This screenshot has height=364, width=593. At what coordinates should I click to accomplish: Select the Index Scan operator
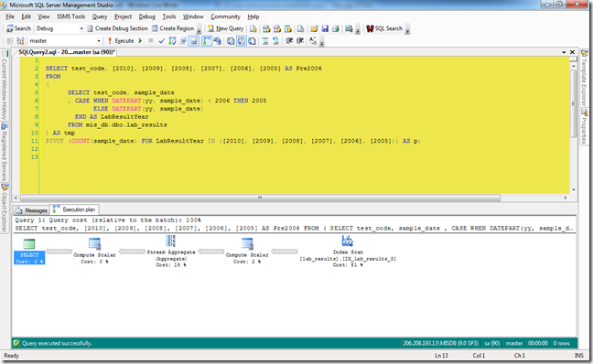click(x=348, y=251)
